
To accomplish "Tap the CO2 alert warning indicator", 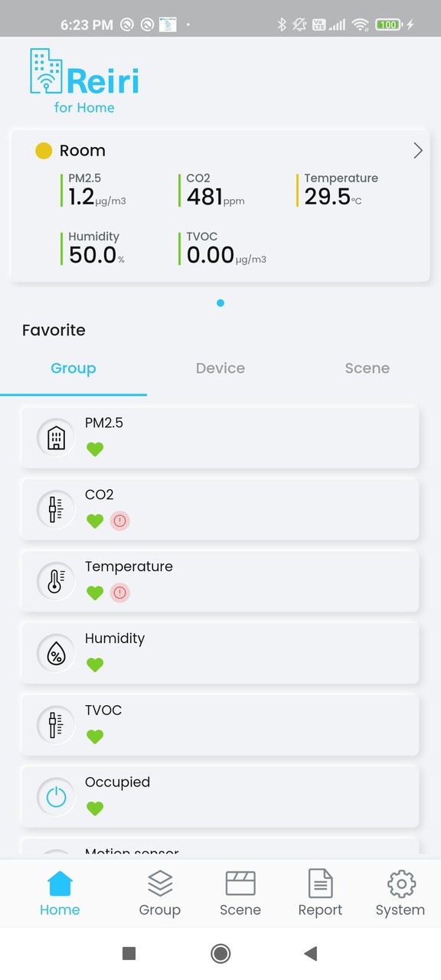I will 119,521.
